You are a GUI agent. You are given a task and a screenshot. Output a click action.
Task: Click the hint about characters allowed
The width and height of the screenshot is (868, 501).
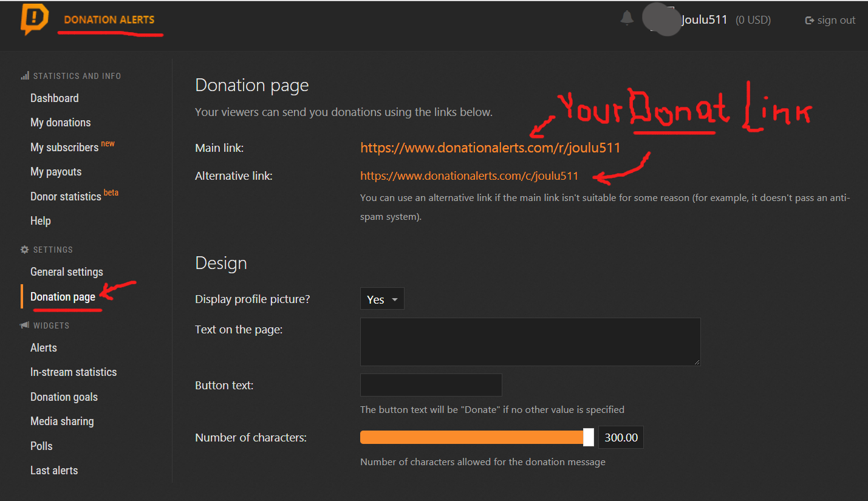(x=483, y=462)
